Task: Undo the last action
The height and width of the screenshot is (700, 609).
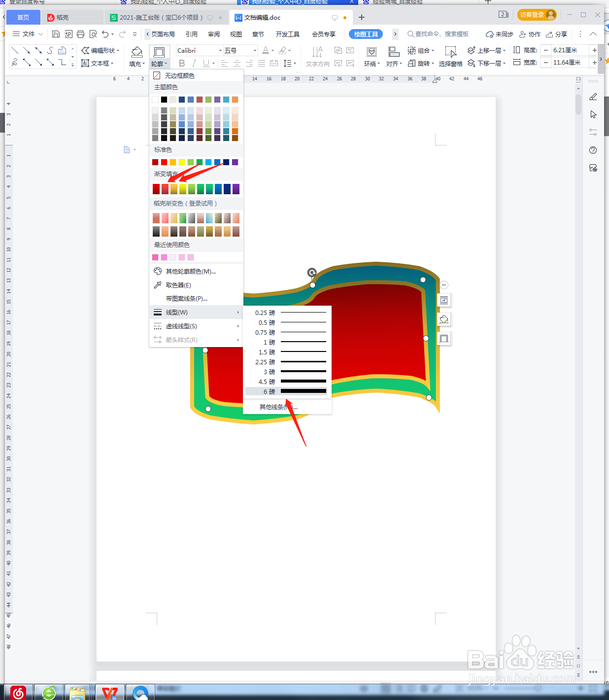Action: (105, 34)
